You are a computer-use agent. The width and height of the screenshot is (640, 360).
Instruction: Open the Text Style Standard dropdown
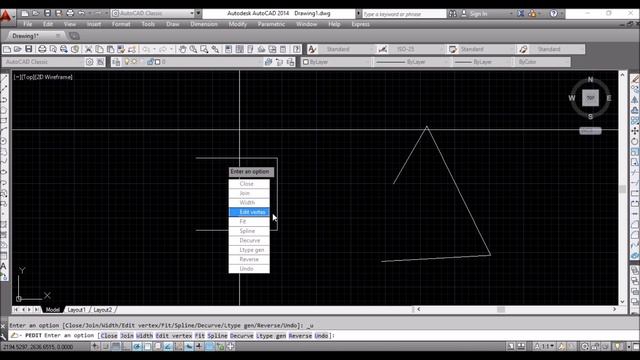(x=346, y=49)
